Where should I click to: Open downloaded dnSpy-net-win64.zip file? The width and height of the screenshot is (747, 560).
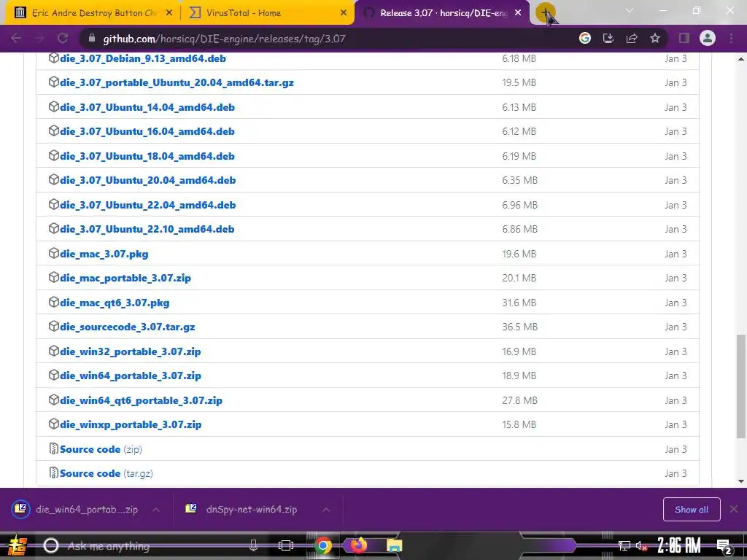pos(243,510)
